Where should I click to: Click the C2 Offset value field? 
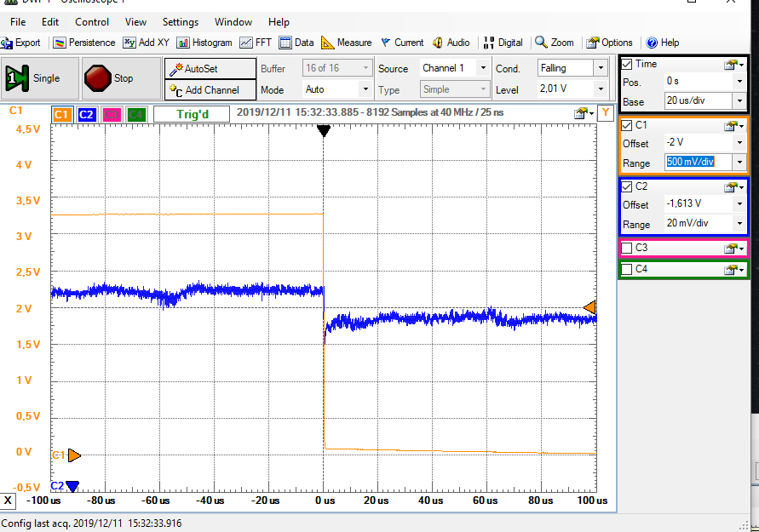(695, 204)
